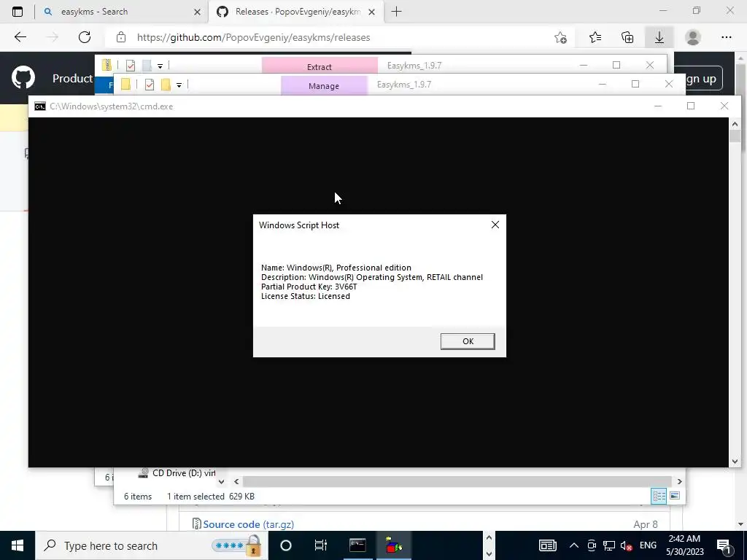Open Edge Settings and more menu

pos(726,37)
